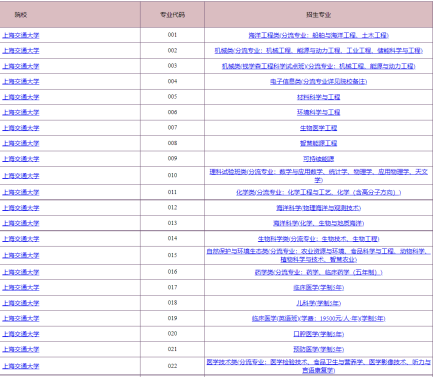Select the code cell 010
Screen dimensions: 433x377
click(x=172, y=175)
